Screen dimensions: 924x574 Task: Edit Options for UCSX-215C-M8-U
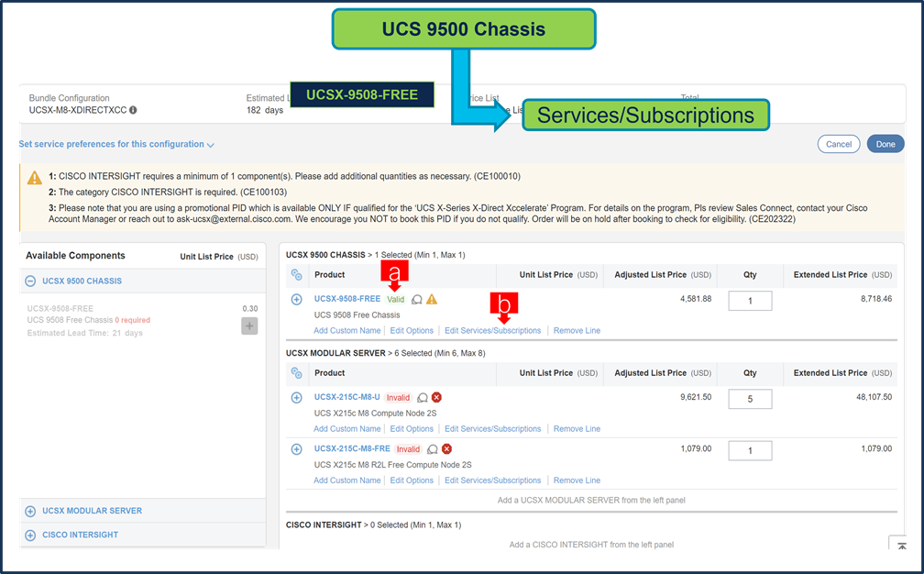tap(412, 429)
